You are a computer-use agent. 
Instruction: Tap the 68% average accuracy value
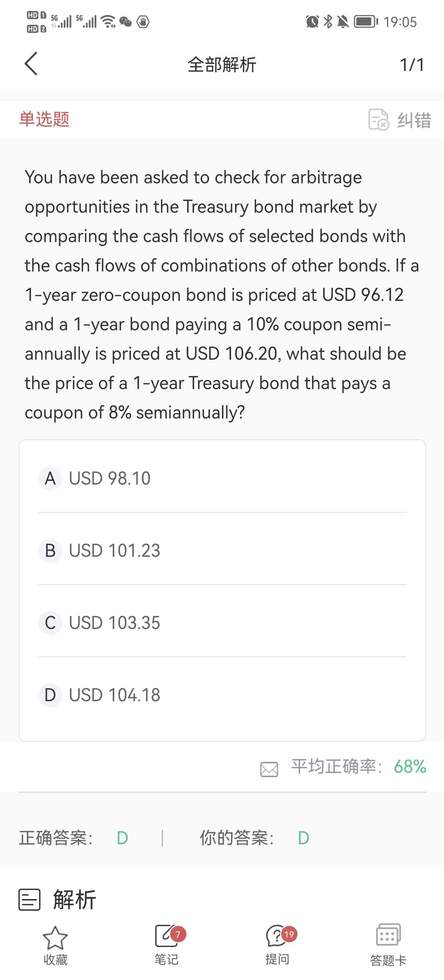point(410,767)
